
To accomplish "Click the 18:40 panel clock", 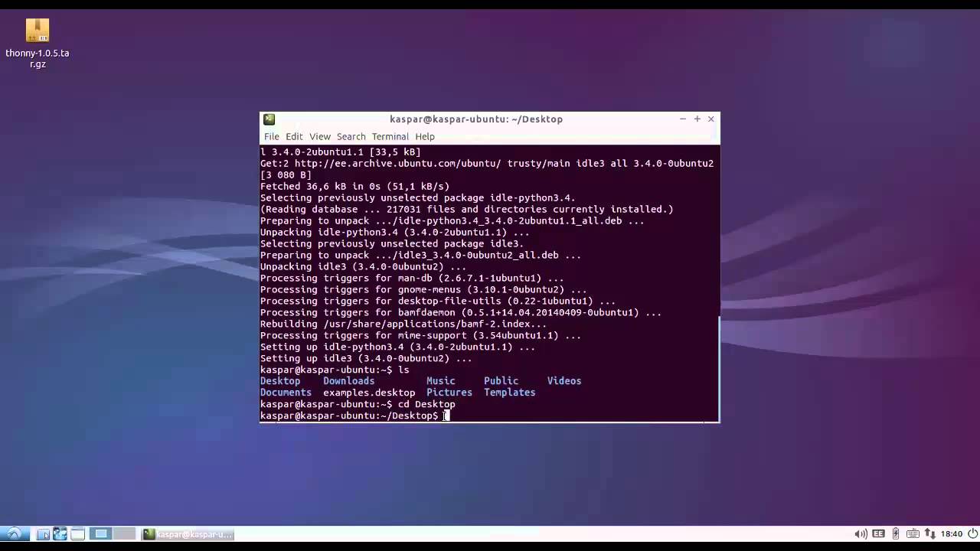I will 952,533.
